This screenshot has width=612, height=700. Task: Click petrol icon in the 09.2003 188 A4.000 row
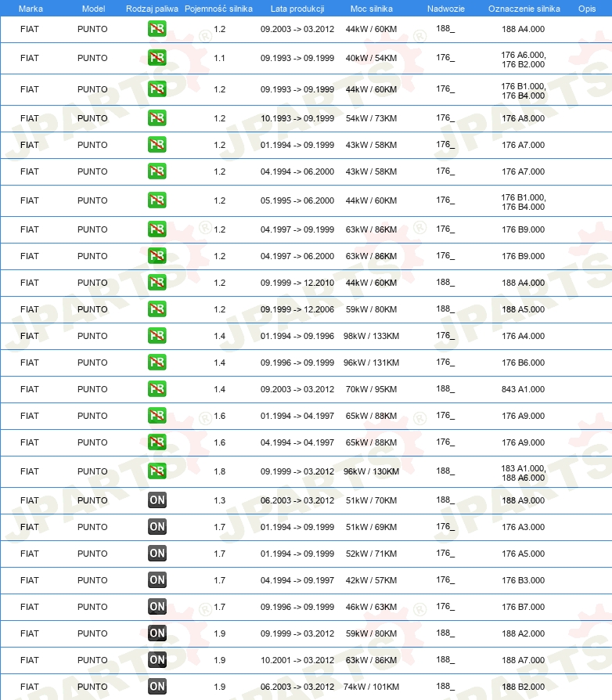pos(157,29)
